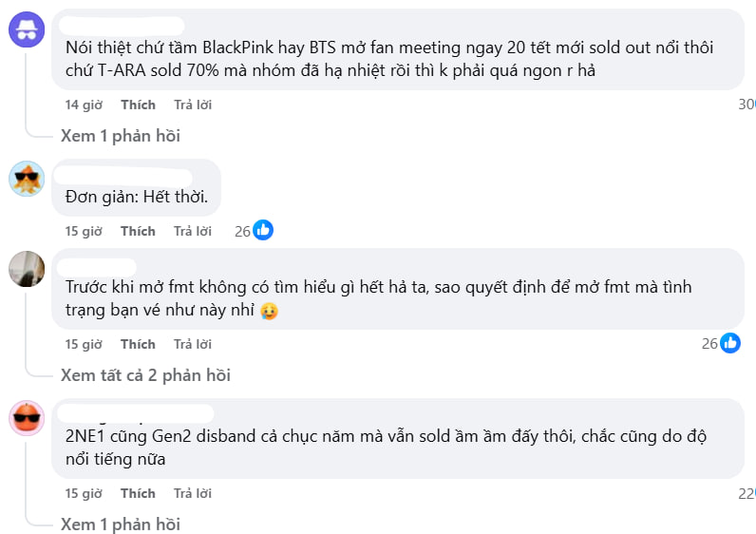
Task: Click the blue like reaction icon under 'Đơn giản: Hết thời.'
Action: click(x=263, y=230)
